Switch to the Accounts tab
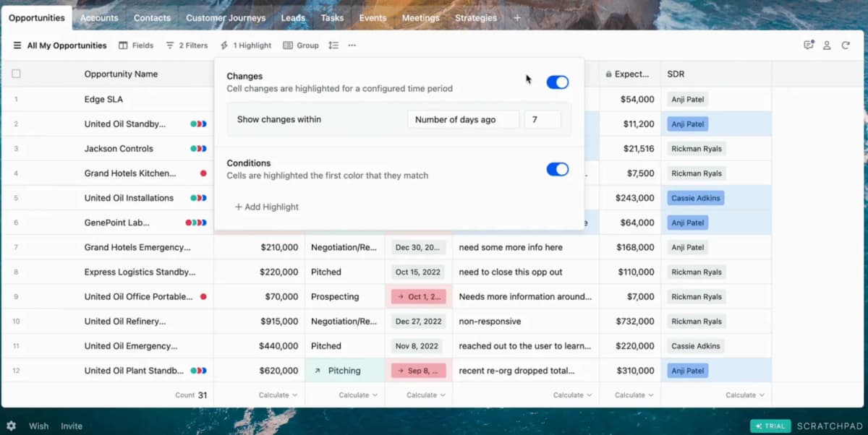Image resolution: width=868 pixels, height=435 pixels. pos(100,18)
